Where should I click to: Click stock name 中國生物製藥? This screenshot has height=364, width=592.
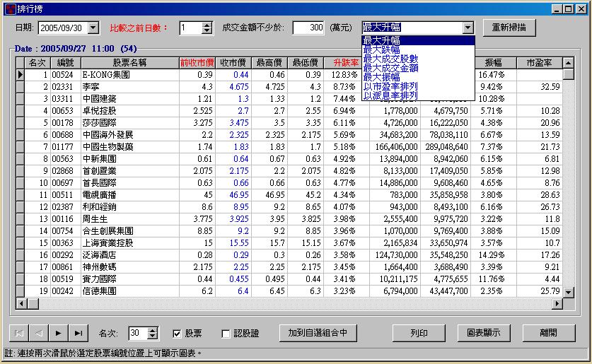(x=108, y=147)
